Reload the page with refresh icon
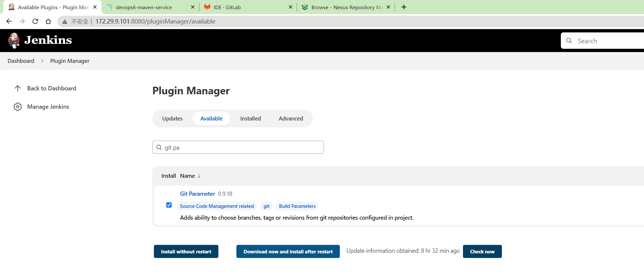 pos(35,21)
